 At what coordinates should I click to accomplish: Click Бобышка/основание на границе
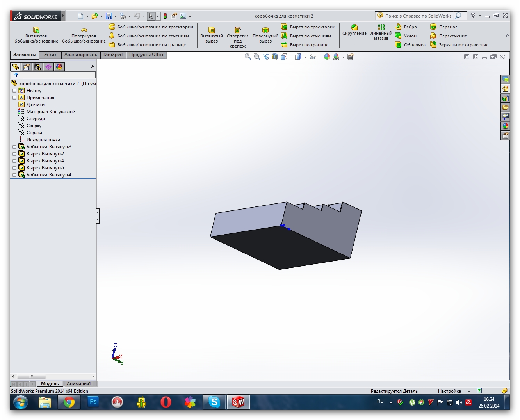(x=147, y=45)
